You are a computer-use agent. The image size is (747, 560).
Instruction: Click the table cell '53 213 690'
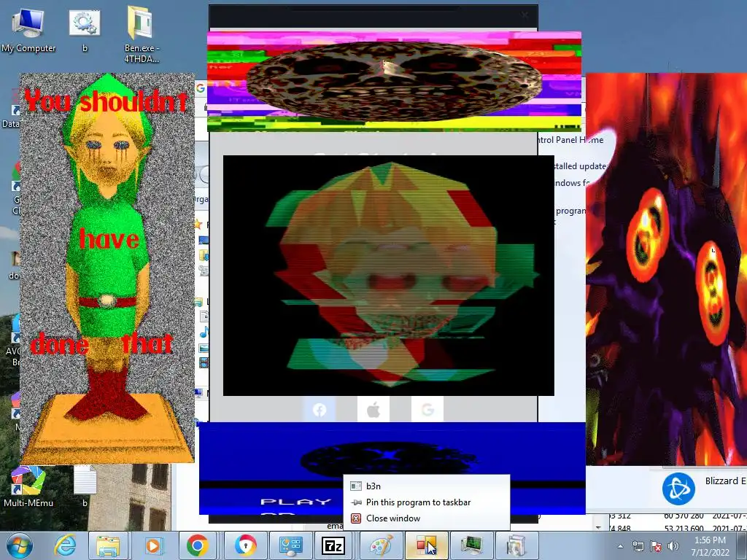click(684, 529)
